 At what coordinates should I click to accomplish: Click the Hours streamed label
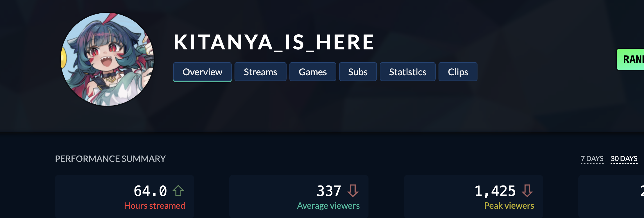(x=154, y=206)
